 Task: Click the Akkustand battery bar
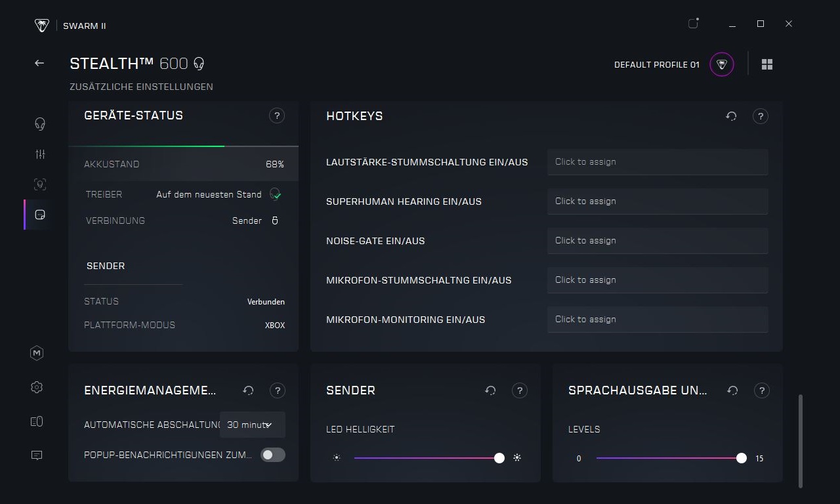pyautogui.click(x=183, y=146)
